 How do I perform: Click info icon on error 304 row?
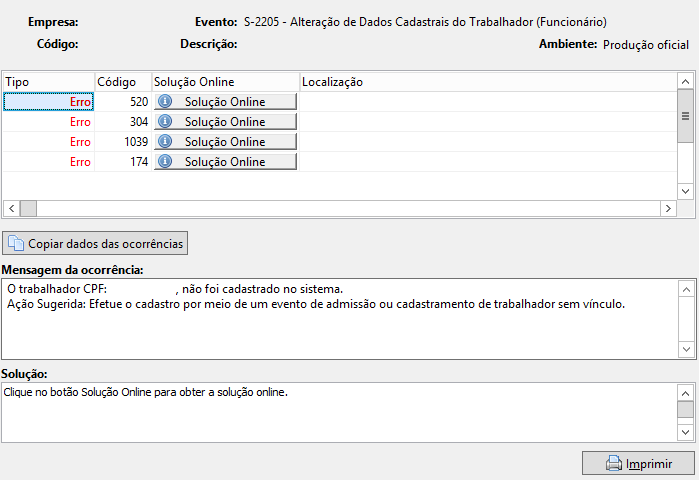pos(165,121)
